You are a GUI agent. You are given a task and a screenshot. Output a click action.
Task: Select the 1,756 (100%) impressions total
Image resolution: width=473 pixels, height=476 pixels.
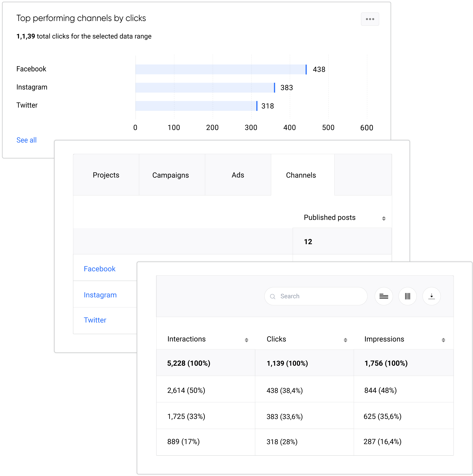[x=386, y=363]
